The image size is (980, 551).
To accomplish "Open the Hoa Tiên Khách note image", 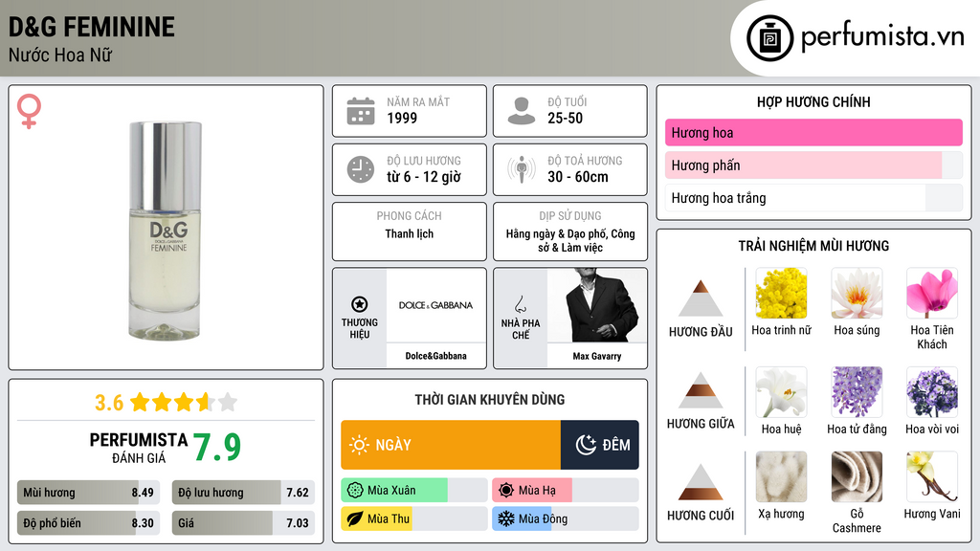I will (x=932, y=294).
